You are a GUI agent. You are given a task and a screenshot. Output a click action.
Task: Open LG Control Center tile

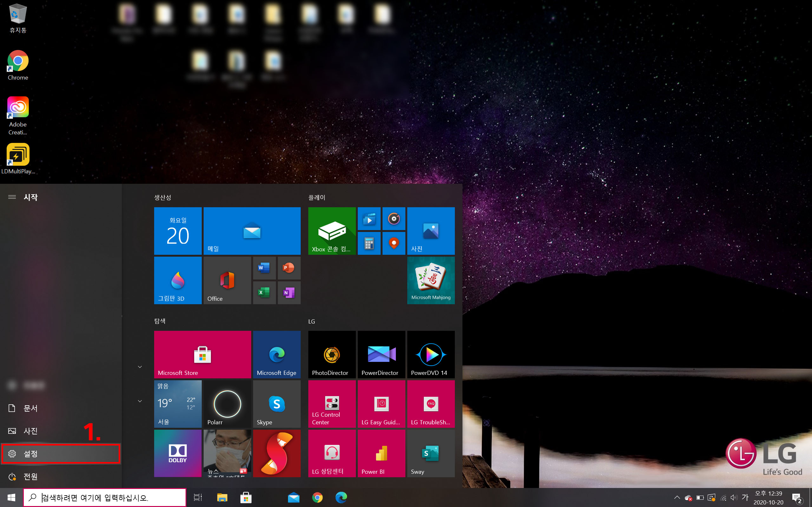331,404
